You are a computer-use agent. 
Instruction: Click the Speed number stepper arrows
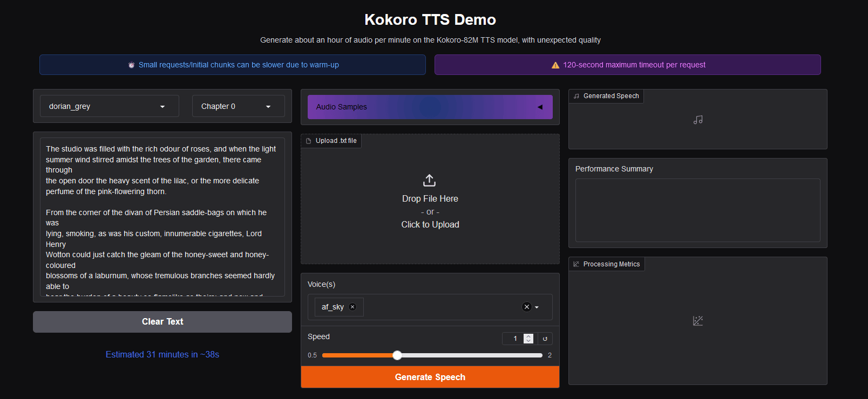tap(528, 339)
